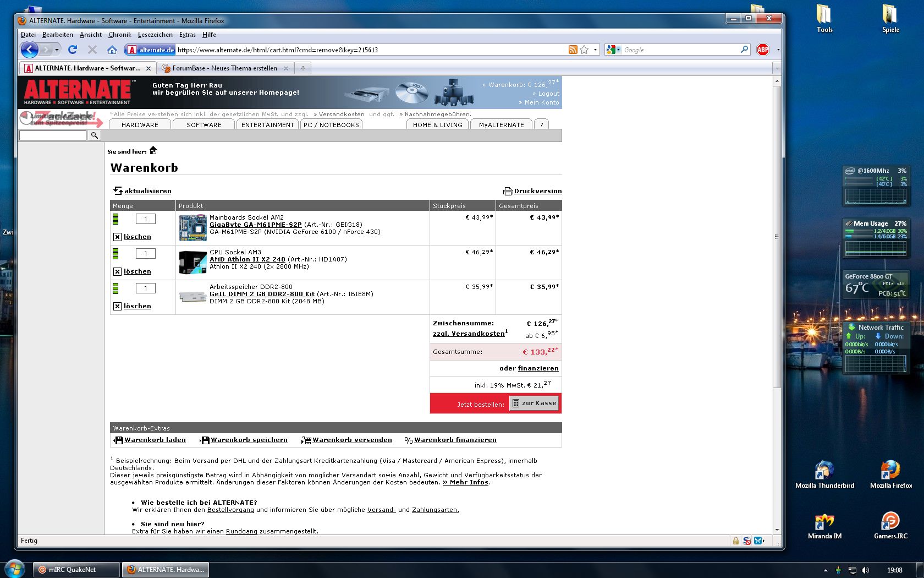Open the HOME & LIVING navigation tab
Screen dimensions: 924x578
[437, 124]
